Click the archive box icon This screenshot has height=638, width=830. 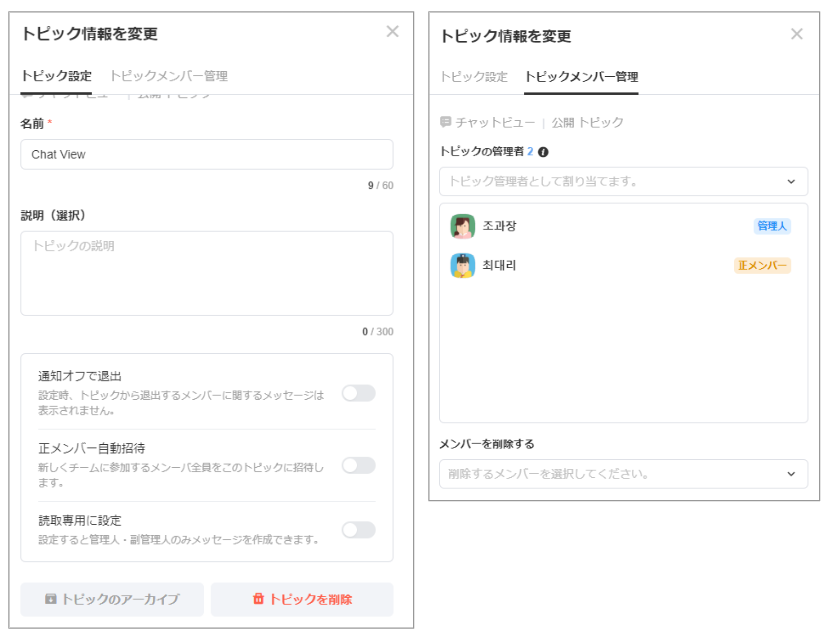click(50, 599)
